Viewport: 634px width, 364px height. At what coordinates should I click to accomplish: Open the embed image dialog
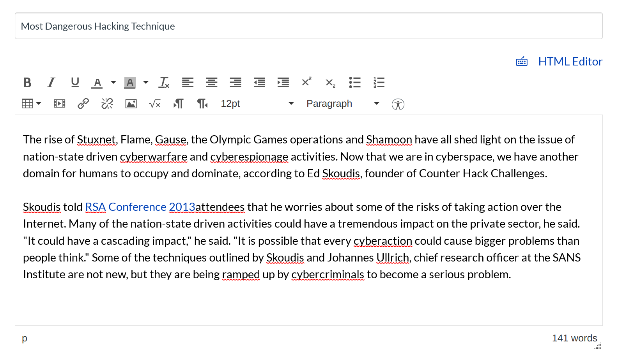click(x=131, y=104)
